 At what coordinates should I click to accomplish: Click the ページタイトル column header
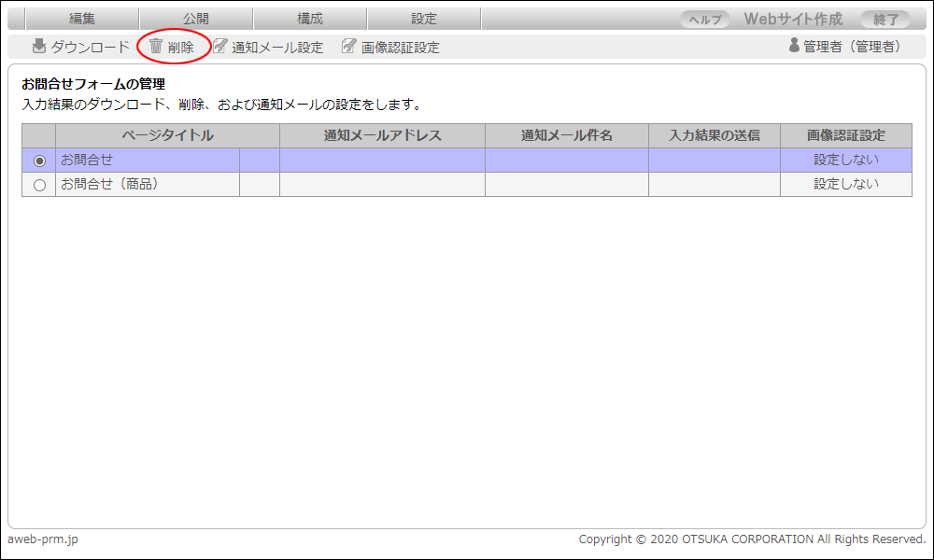click(x=167, y=136)
